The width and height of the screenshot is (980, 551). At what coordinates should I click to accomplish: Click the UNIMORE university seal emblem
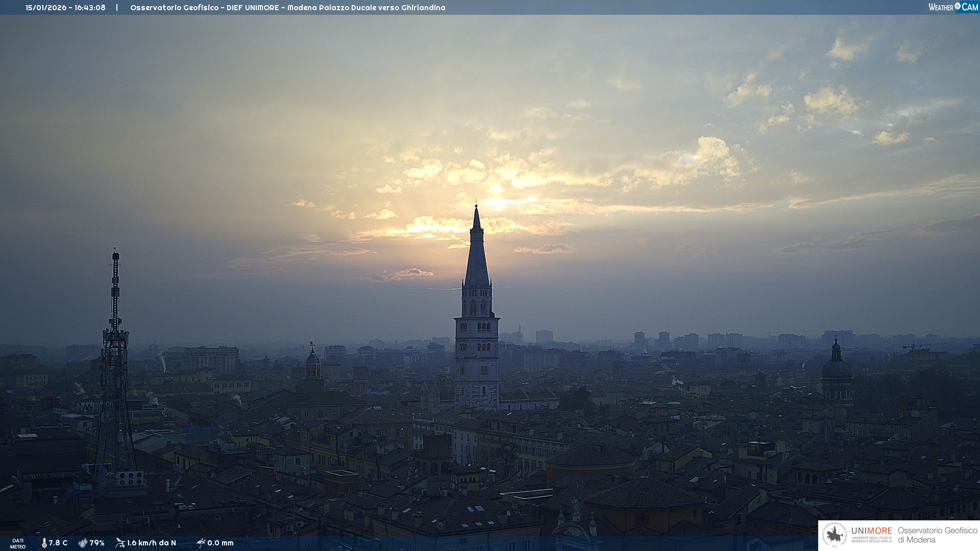point(835,535)
